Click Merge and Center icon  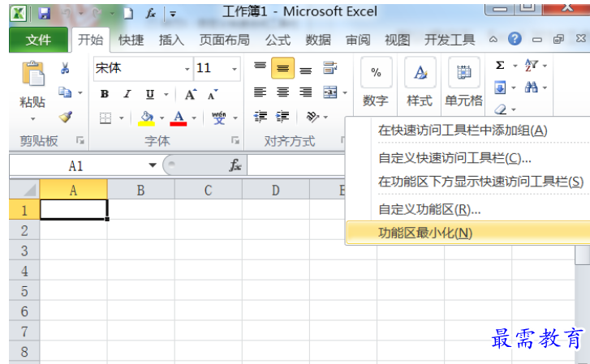(x=330, y=92)
